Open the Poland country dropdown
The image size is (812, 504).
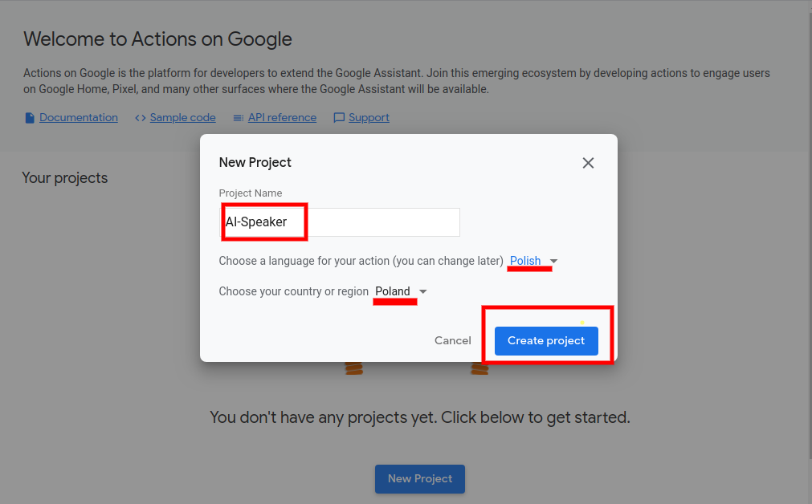393,291
